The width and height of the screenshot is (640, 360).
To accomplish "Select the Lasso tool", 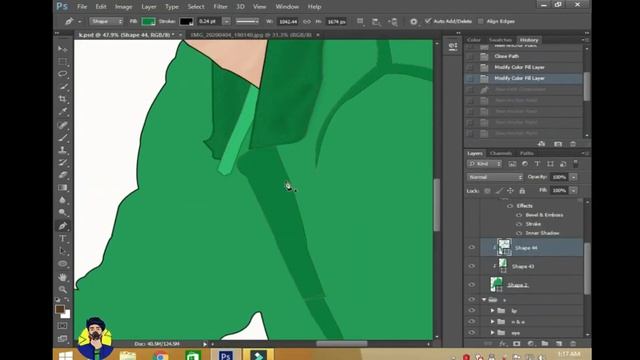I will 62,74.
